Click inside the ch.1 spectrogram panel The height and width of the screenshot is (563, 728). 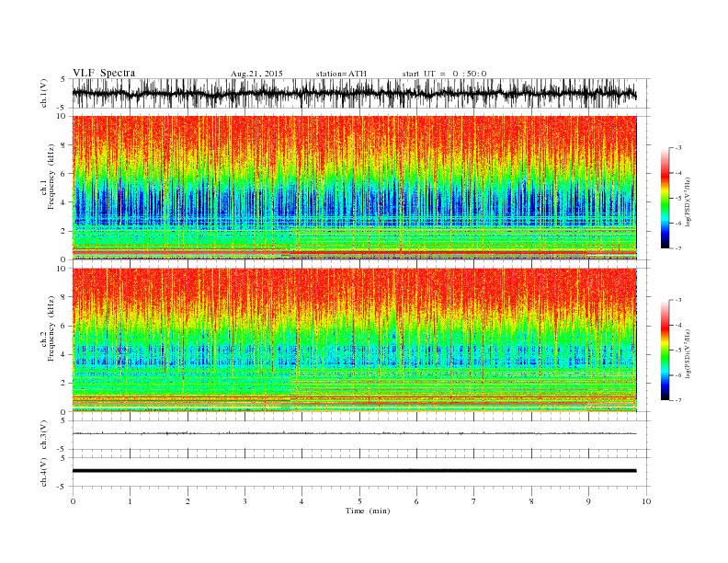[354, 188]
